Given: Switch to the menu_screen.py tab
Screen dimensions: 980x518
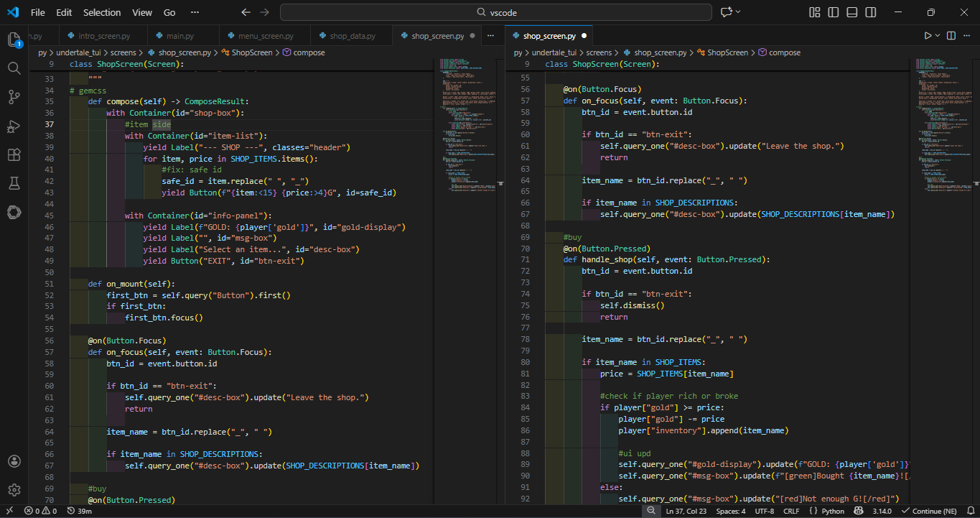Looking at the screenshot, I should [x=266, y=36].
